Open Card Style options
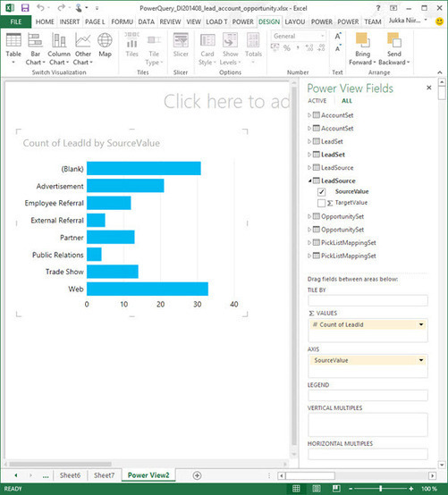This screenshot has width=448, height=495. click(x=207, y=49)
